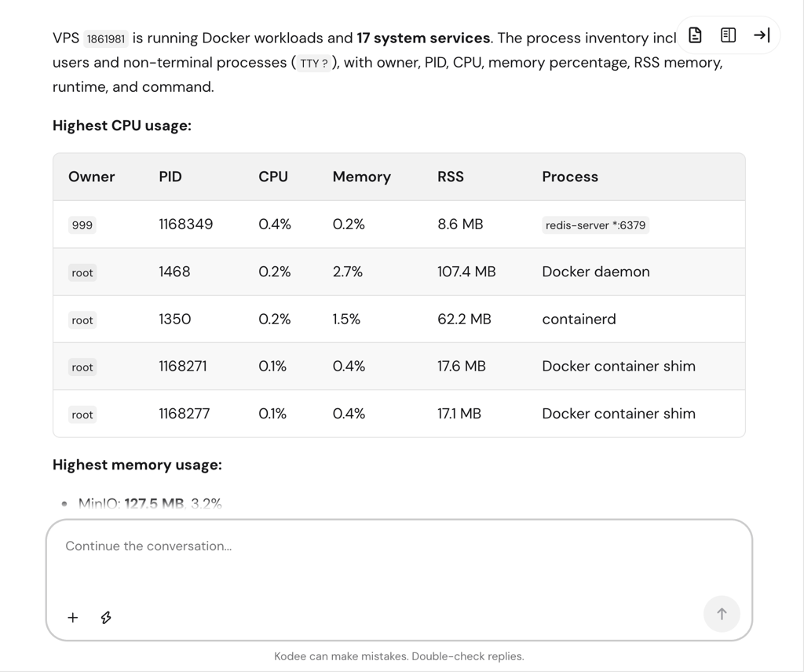Click the 1.5% memory value
The image size is (804, 672).
346,319
